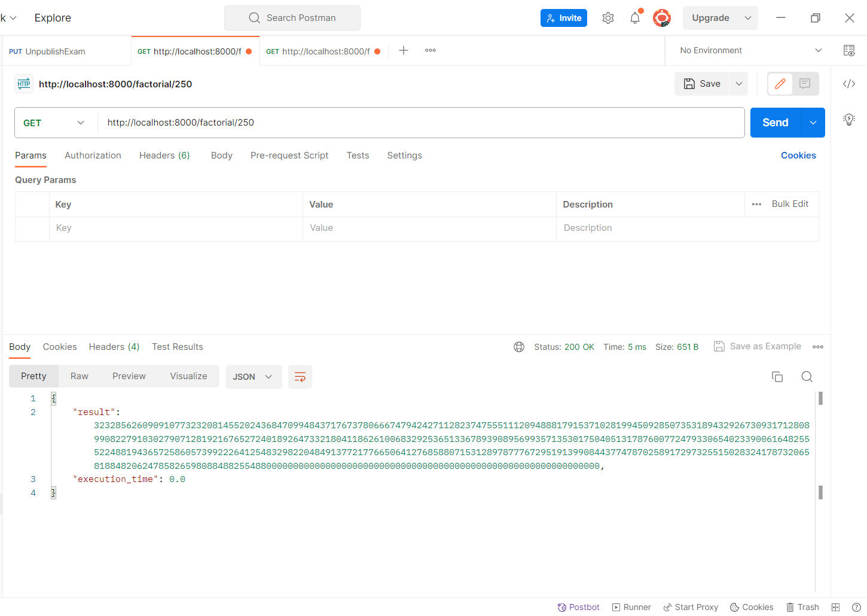Select the response Body tab

click(20, 347)
